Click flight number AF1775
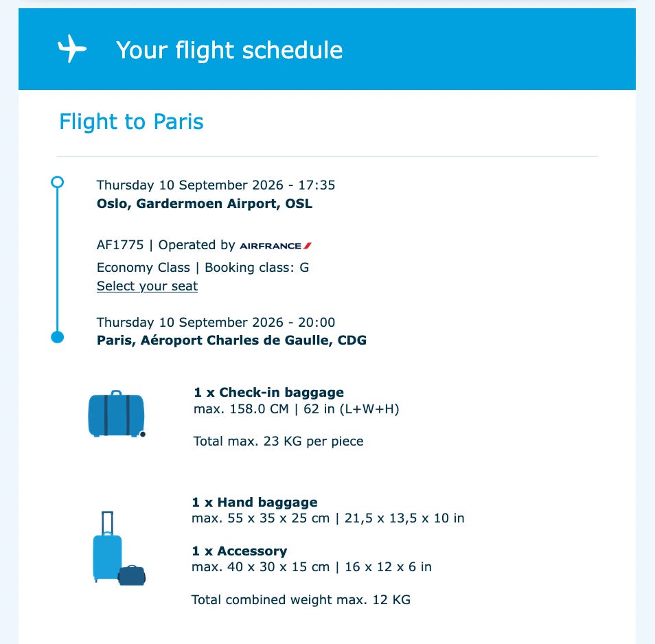The height and width of the screenshot is (644, 655). point(120,245)
